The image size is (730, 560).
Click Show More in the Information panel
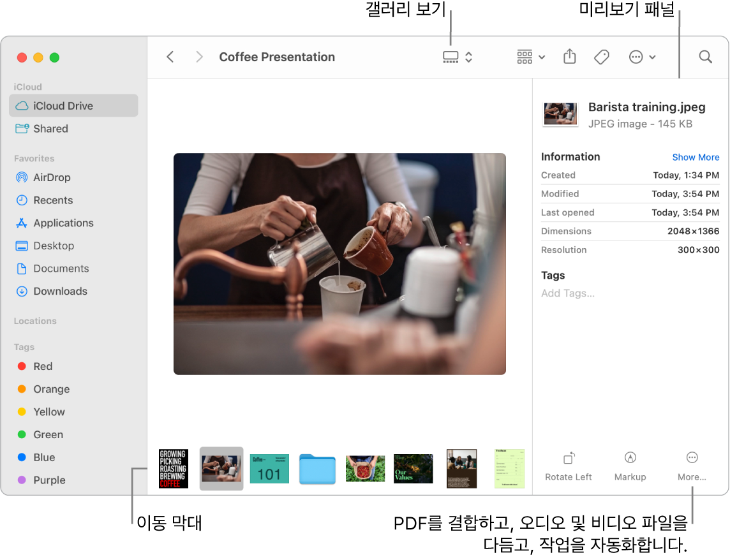[696, 157]
